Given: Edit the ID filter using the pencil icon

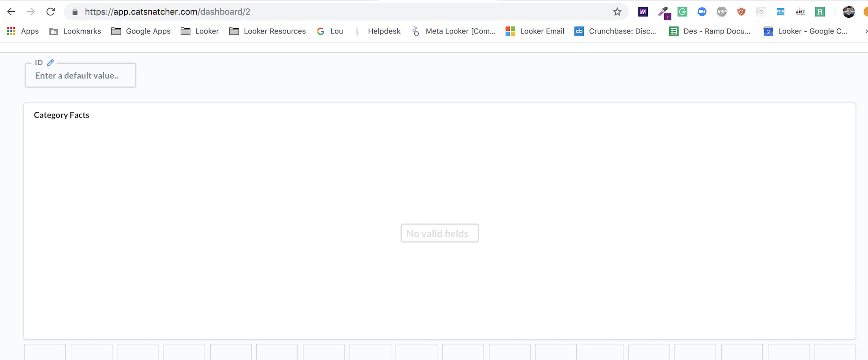Looking at the screenshot, I should pos(50,62).
